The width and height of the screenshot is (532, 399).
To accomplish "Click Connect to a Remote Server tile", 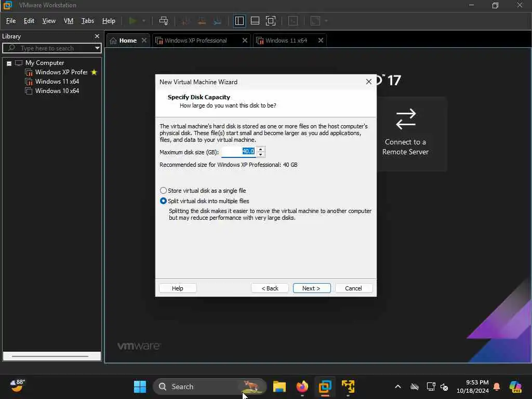I will click(x=405, y=134).
